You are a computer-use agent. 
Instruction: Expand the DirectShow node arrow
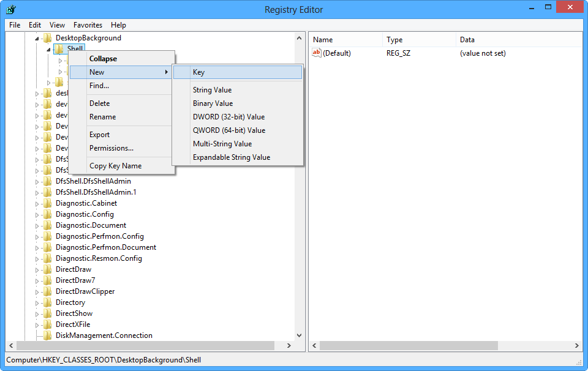[37, 314]
